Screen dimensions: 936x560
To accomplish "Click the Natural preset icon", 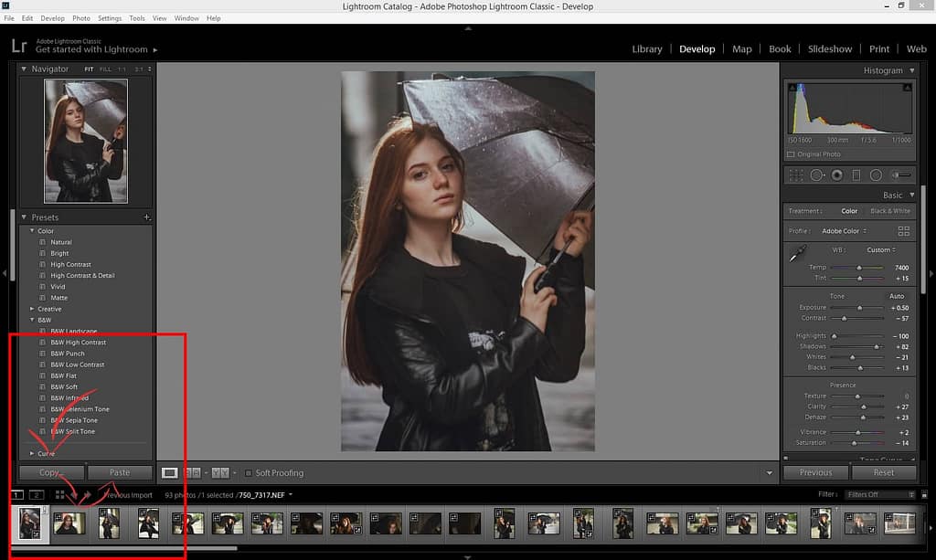I will click(42, 242).
